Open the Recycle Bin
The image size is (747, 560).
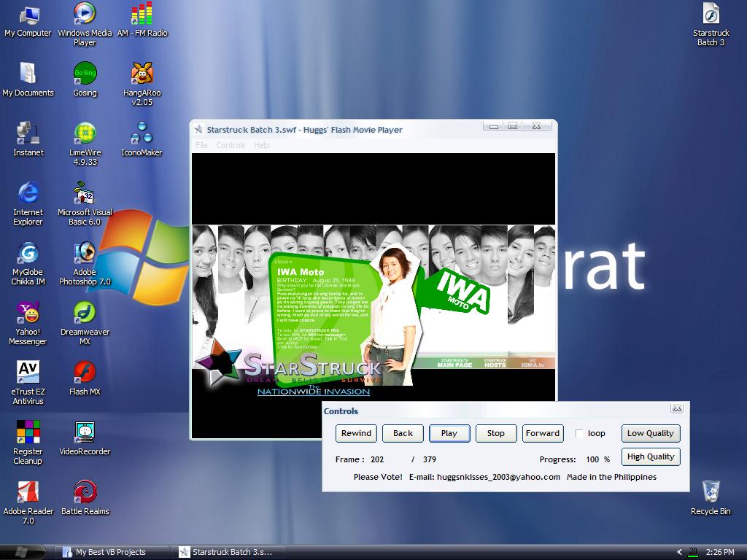tap(711, 491)
